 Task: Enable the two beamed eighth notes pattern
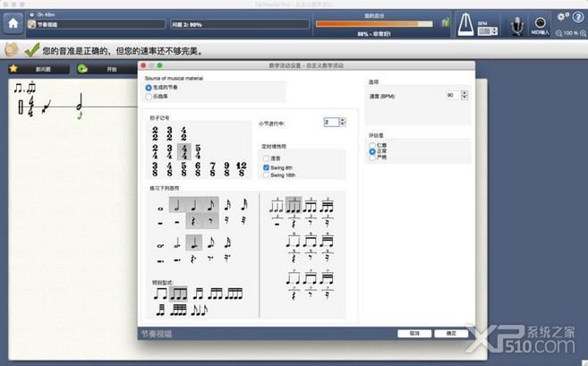160,294
